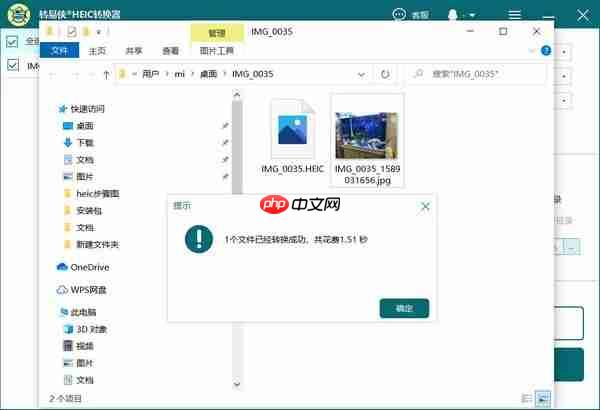Viewport: 600px width, 410px height.
Task: Open WPS网盘 in navigation pane
Action: (82, 290)
